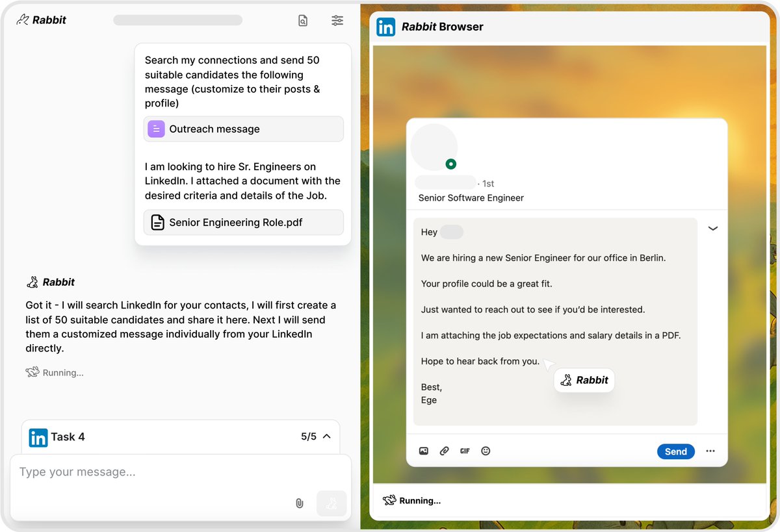Open the GIF picker in the composer

[x=465, y=450]
